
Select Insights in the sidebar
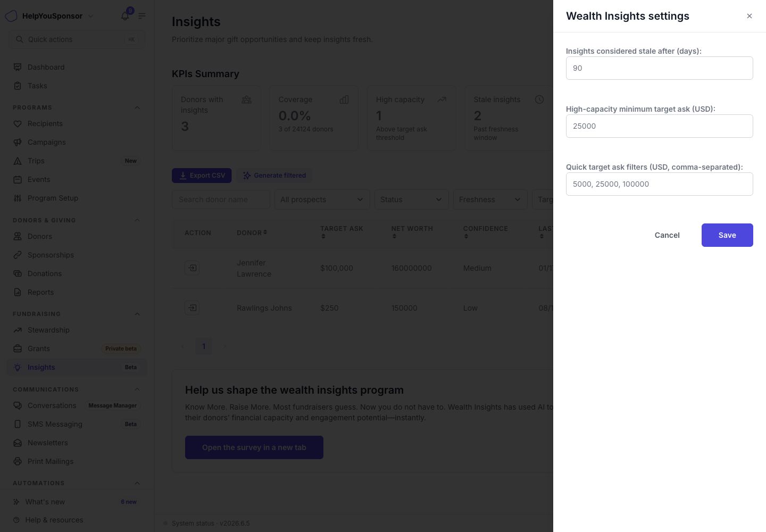(77, 367)
